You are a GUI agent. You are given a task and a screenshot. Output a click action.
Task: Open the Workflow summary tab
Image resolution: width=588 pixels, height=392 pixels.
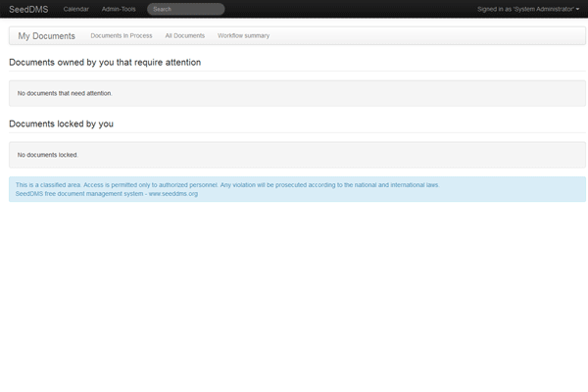pyautogui.click(x=243, y=36)
